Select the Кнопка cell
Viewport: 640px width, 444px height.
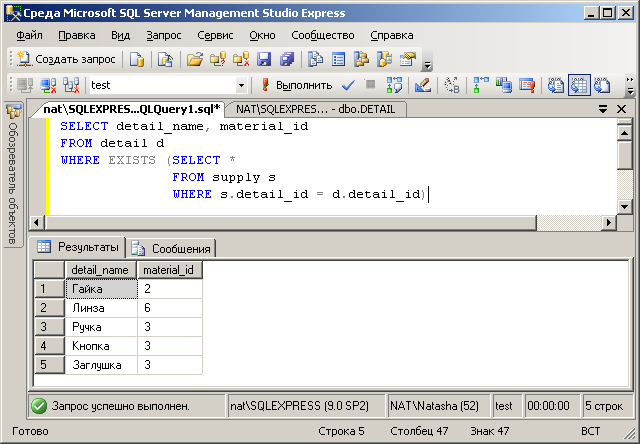(101, 346)
